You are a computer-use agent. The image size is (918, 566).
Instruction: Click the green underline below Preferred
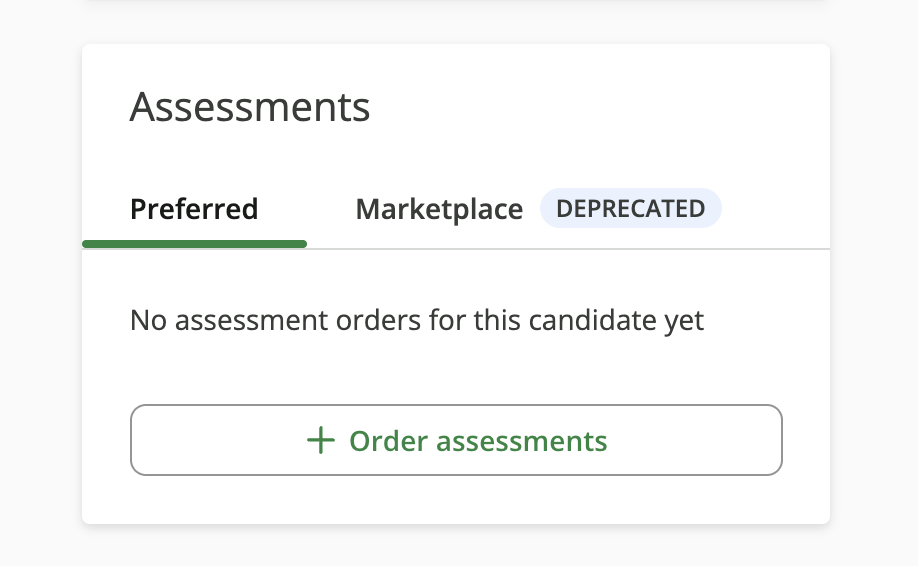[194, 244]
